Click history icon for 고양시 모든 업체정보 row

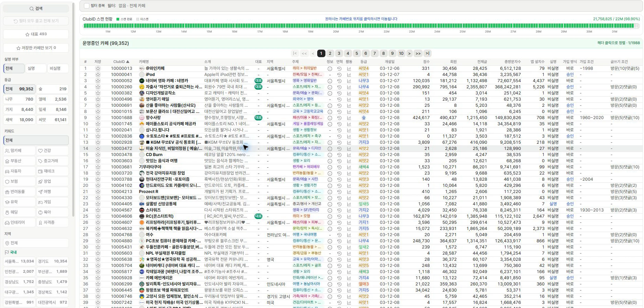point(339,296)
